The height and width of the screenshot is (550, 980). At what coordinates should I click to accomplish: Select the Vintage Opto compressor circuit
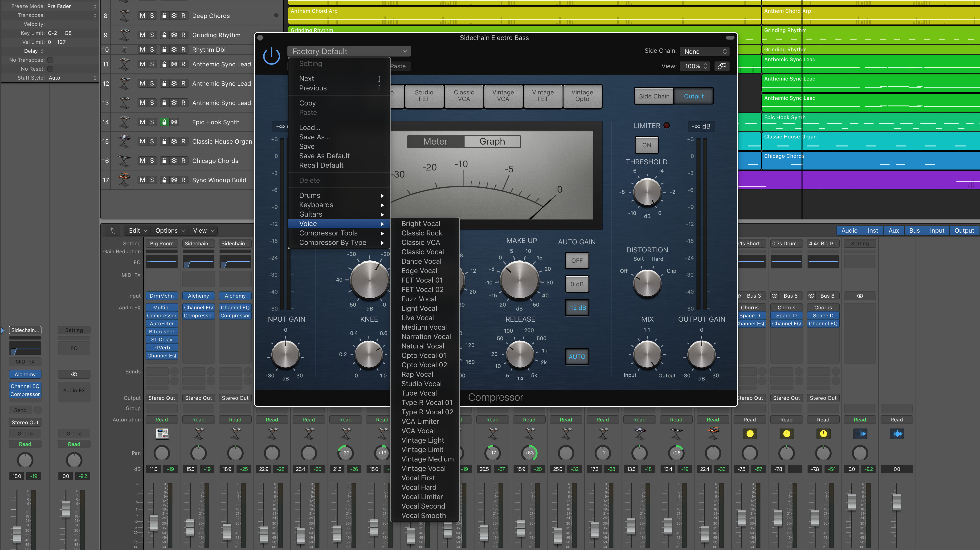point(582,96)
